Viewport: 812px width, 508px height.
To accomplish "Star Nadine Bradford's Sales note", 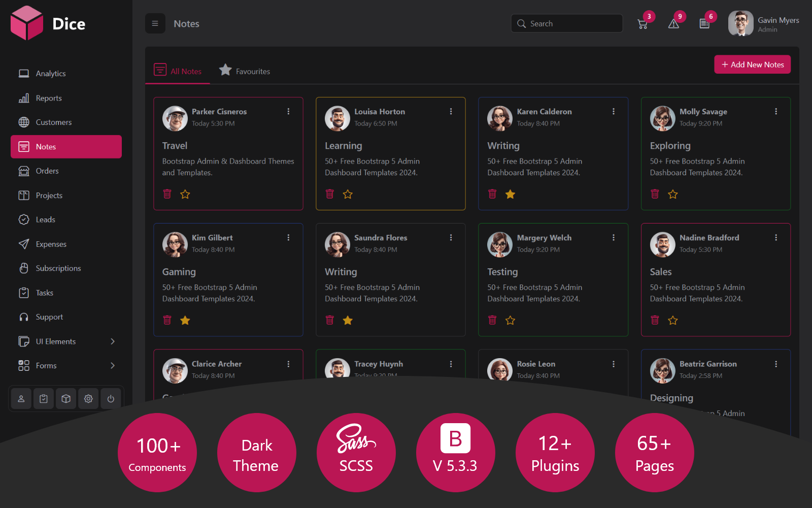I will click(x=672, y=320).
